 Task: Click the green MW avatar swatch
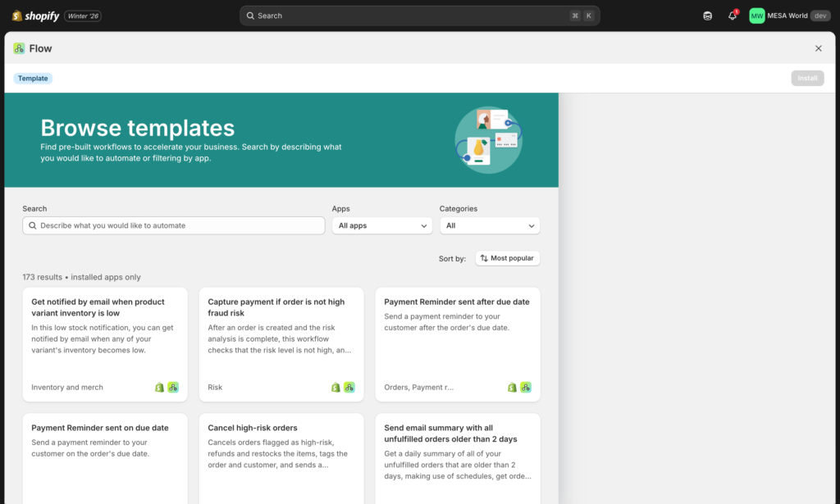[756, 15]
